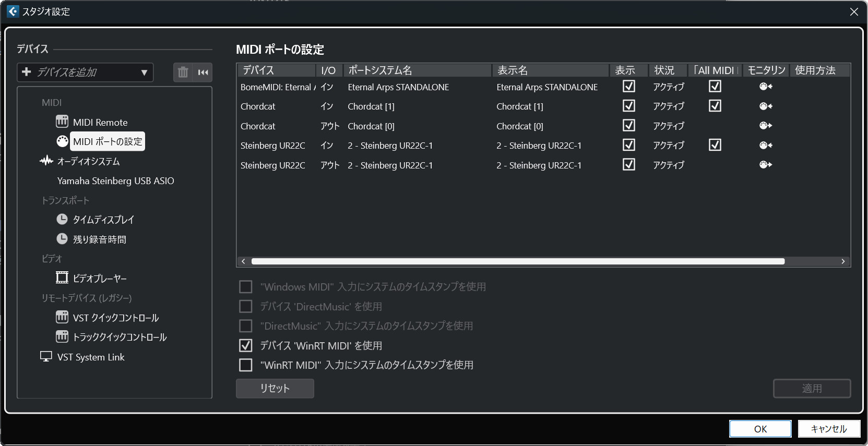Toggle All MIDI checkbox for Eternal Arps STANDALONE
Image resolution: width=868 pixels, height=446 pixels.
tap(715, 86)
